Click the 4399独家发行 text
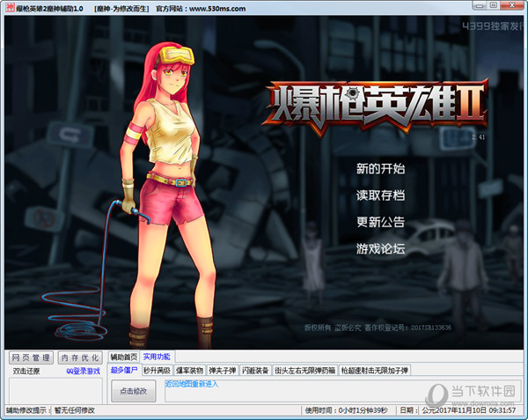This screenshot has width=528, height=420. 492,26
